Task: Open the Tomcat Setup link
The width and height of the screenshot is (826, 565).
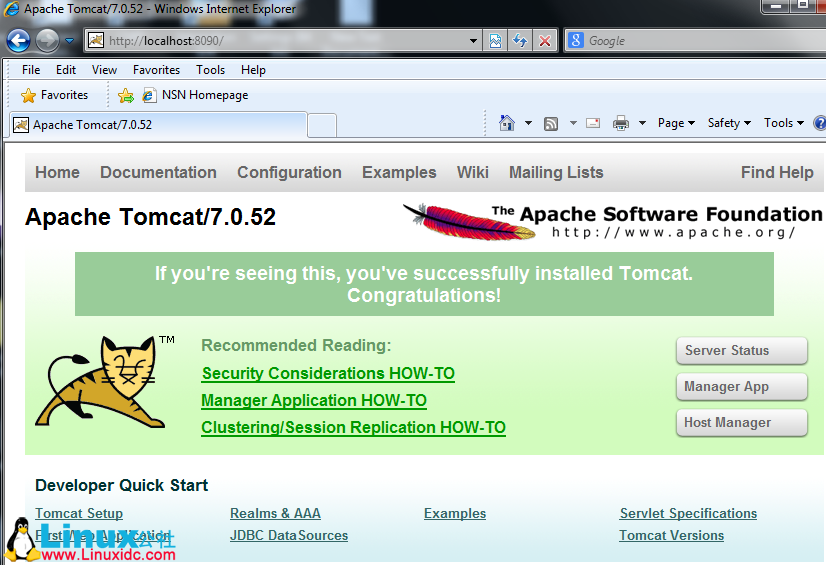Action: point(79,513)
